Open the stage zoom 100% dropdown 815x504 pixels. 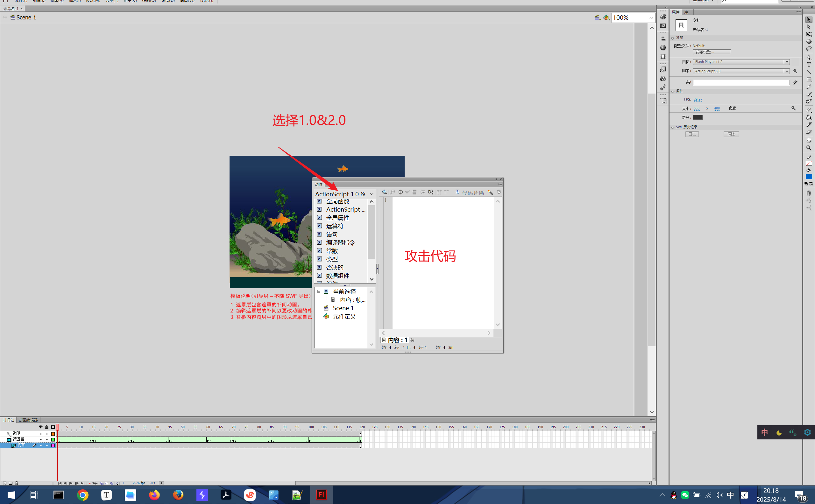pos(651,18)
